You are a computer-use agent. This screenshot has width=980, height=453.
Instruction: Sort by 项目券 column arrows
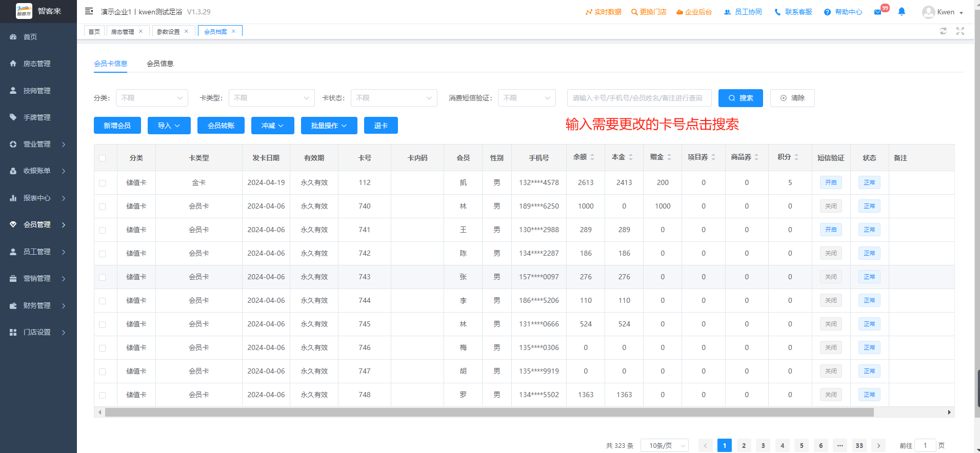tap(713, 157)
